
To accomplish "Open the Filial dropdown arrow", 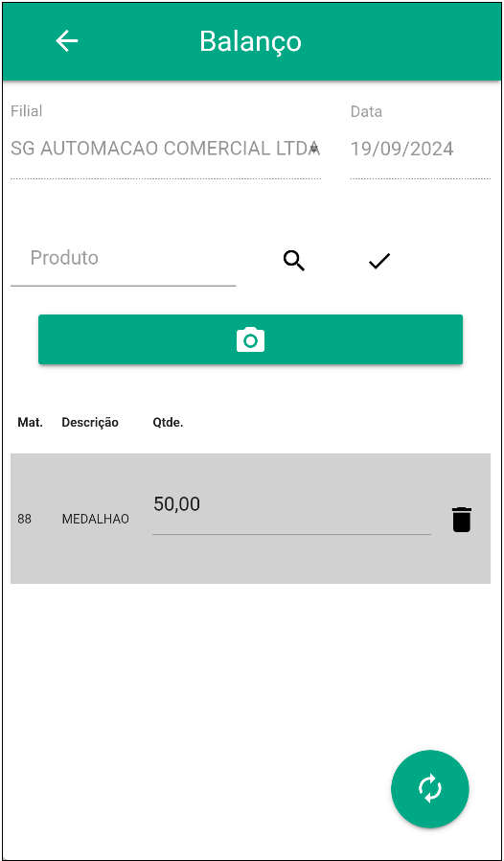I will coord(313,149).
